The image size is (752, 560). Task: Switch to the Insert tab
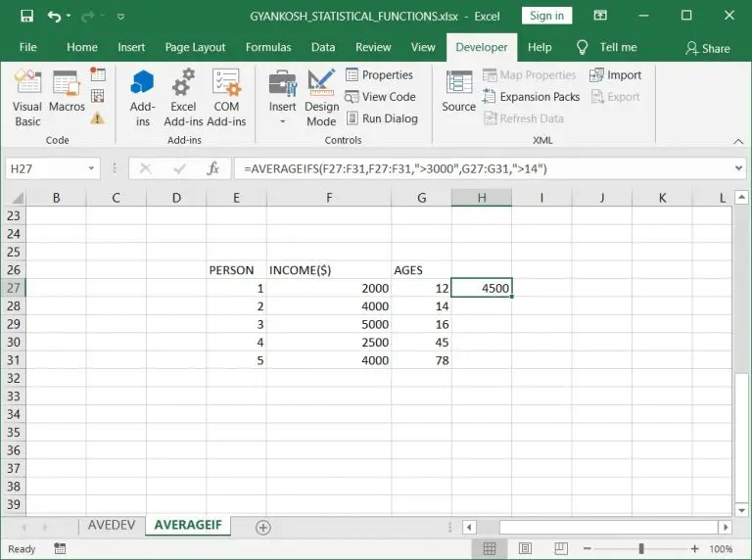click(x=131, y=47)
